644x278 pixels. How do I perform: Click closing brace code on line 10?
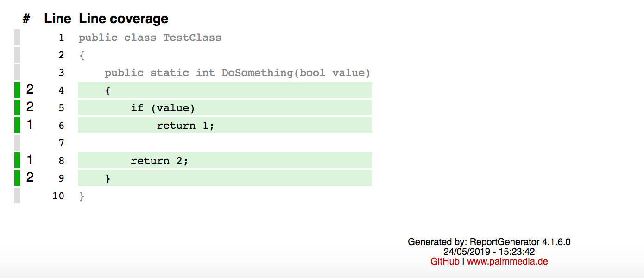pos(82,196)
